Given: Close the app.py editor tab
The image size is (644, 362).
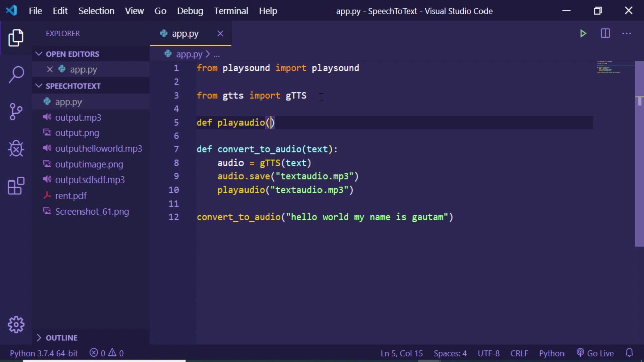Looking at the screenshot, I should pyautogui.click(x=220, y=34).
